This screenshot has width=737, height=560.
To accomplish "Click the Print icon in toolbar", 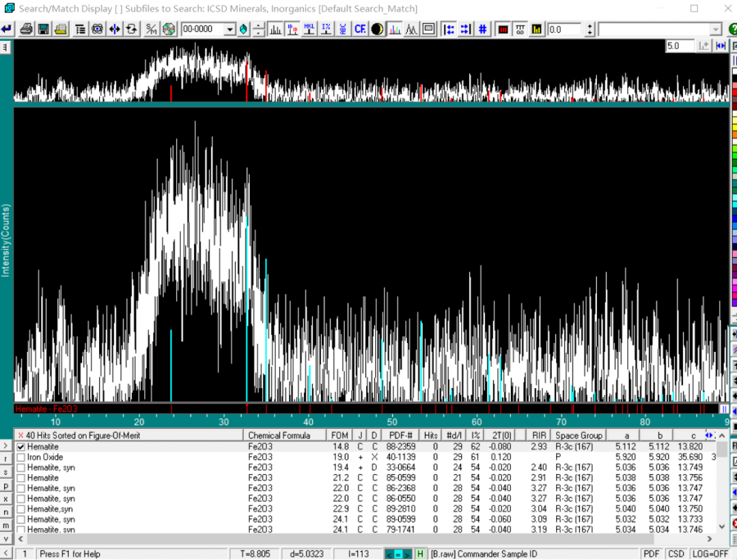I will click(x=26, y=29).
